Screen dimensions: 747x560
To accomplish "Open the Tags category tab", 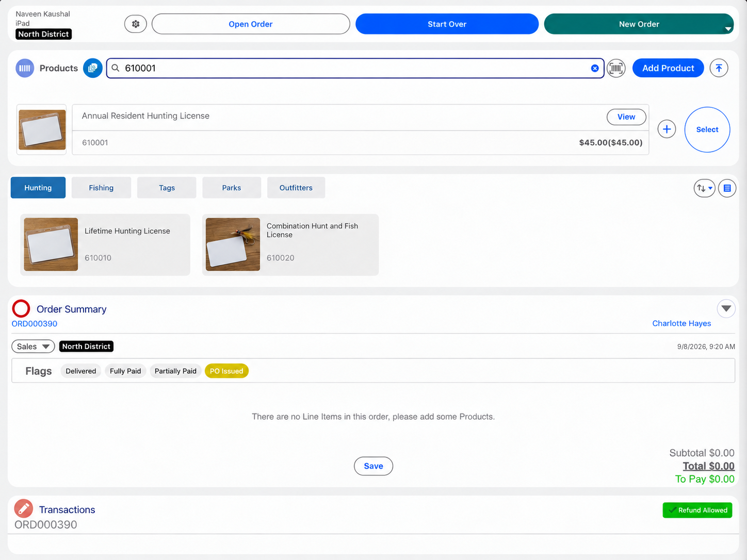I will (x=167, y=188).
